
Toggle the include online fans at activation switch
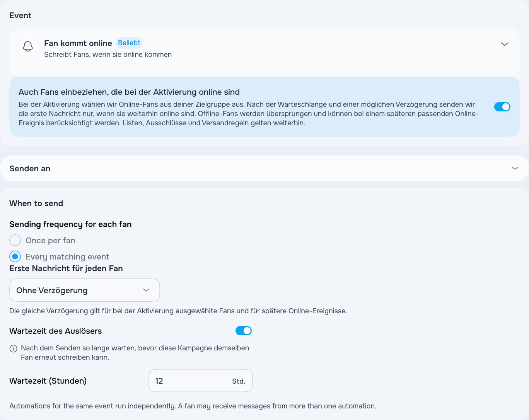[x=502, y=107]
